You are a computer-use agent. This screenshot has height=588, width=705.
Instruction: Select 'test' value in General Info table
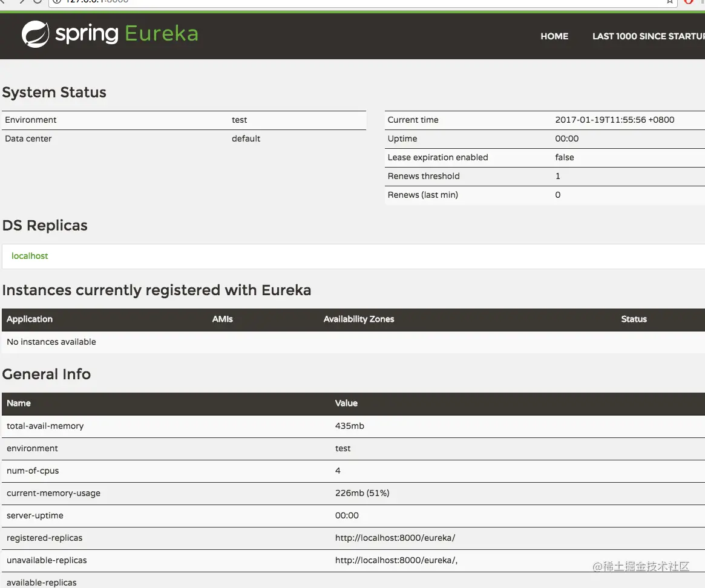343,449
